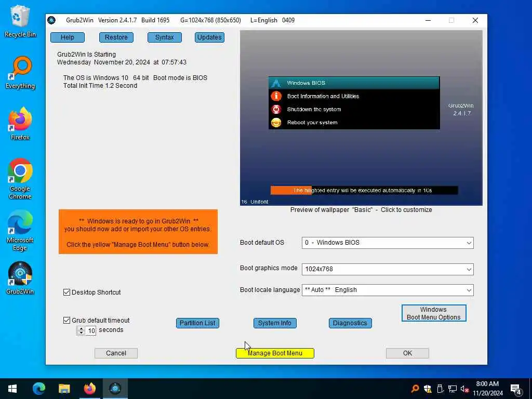Viewport: 532px width, 399px height.
Task: Expand the Boot graphics mode dropdown
Action: click(469, 270)
